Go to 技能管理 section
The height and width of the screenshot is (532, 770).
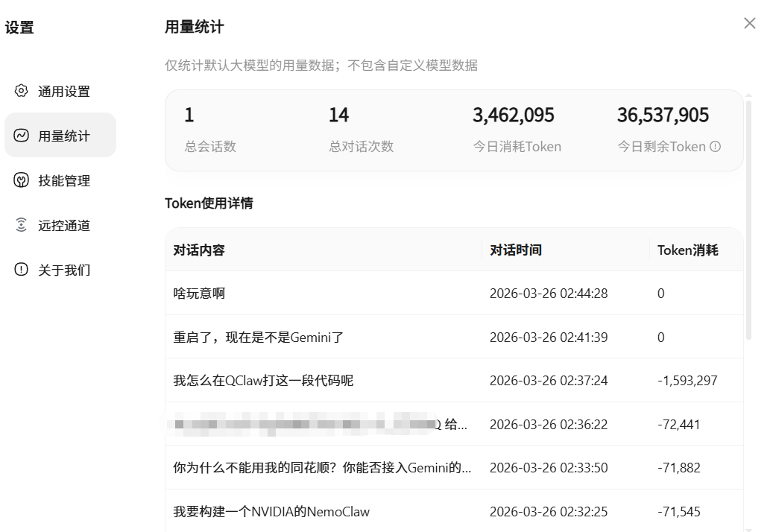[60, 180]
